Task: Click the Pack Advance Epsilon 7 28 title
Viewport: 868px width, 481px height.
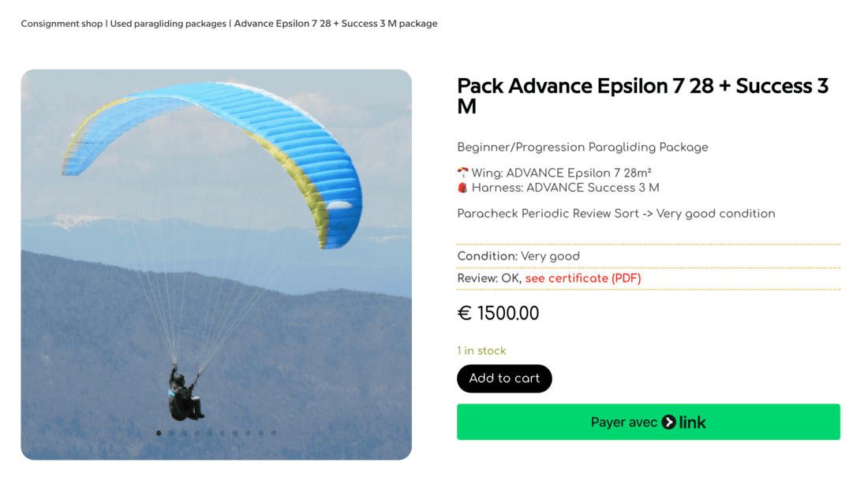Action: pyautogui.click(x=642, y=95)
